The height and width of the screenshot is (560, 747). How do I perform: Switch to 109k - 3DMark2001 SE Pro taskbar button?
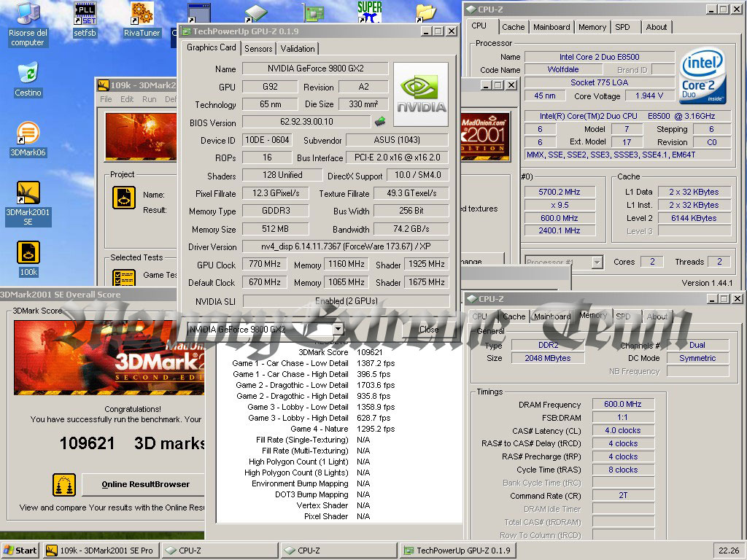(x=100, y=551)
